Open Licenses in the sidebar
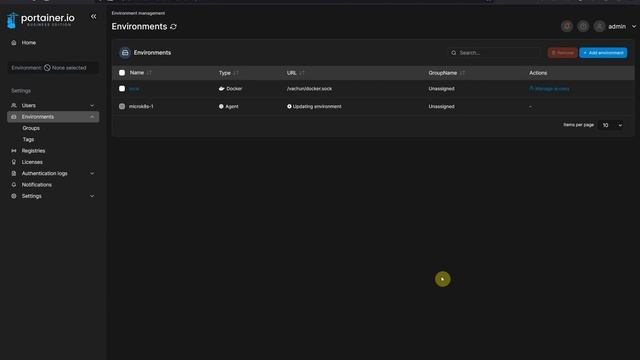 (32, 162)
